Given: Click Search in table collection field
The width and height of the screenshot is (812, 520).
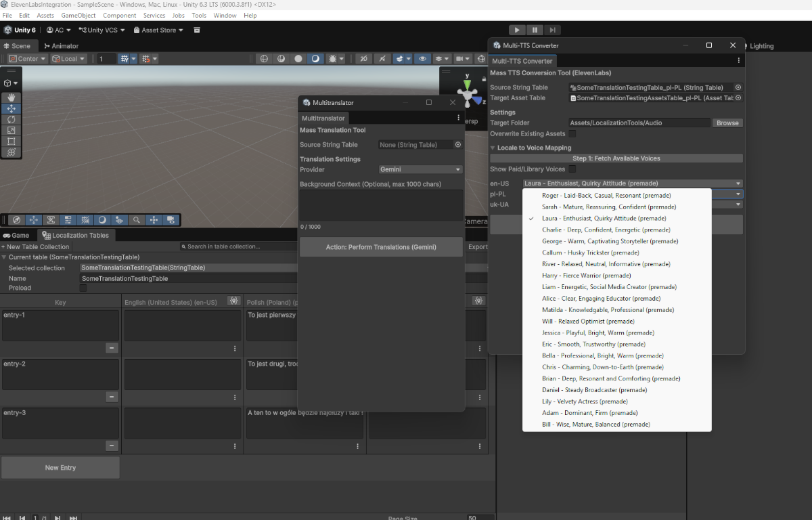Looking at the screenshot, I should pos(238,246).
